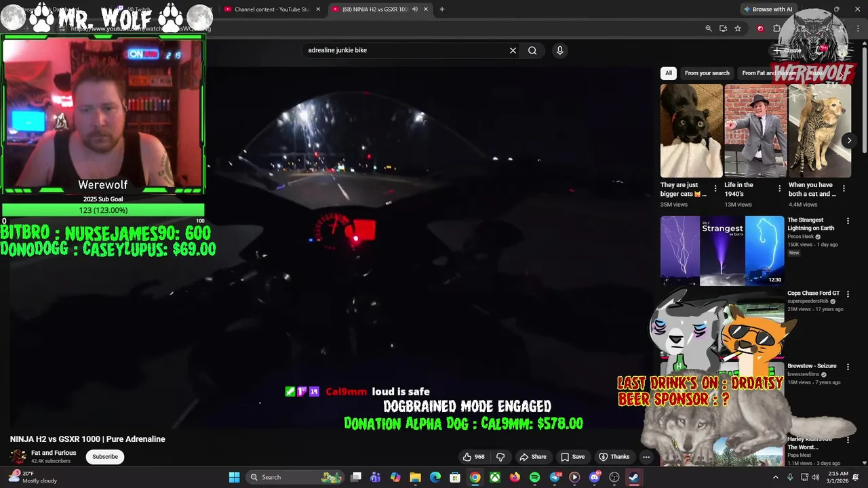868x488 pixels.
Task: Open Task View on taskbar
Action: coord(356,477)
